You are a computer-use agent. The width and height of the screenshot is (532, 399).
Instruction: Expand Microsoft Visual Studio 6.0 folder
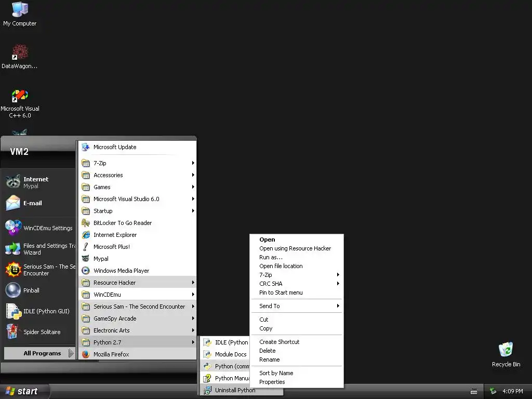tap(137, 199)
